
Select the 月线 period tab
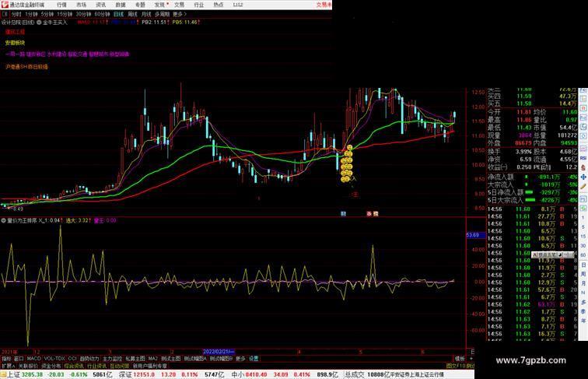coord(146,14)
